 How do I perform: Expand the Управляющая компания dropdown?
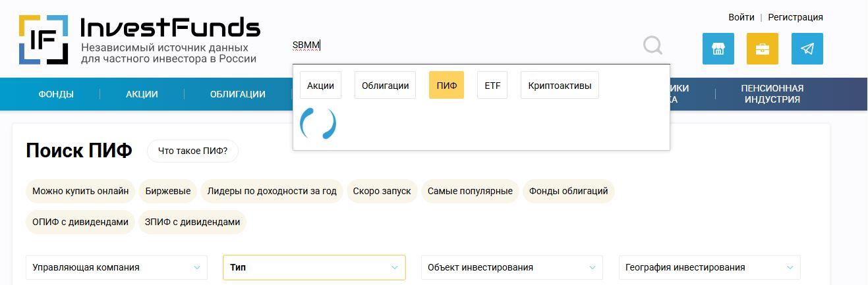pyautogui.click(x=116, y=267)
